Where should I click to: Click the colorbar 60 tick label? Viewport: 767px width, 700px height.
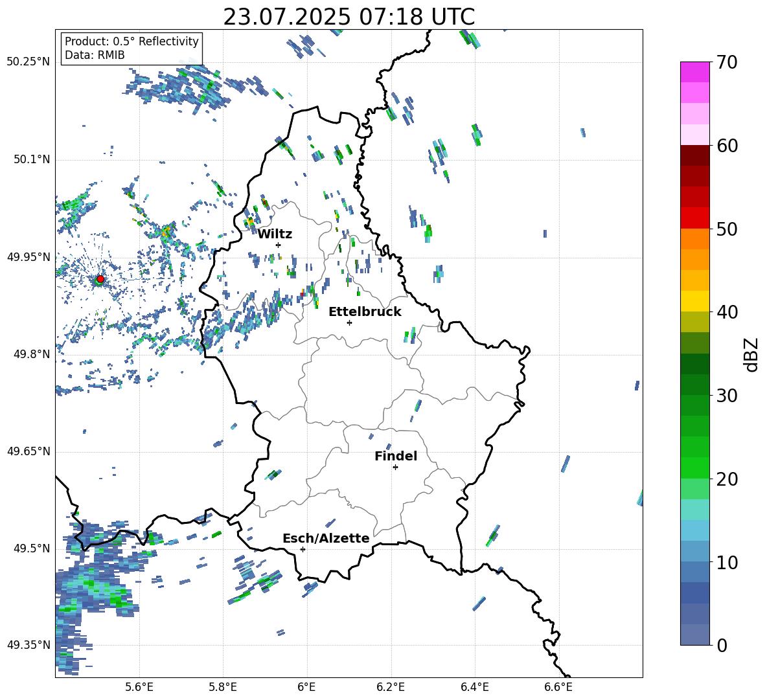point(727,146)
